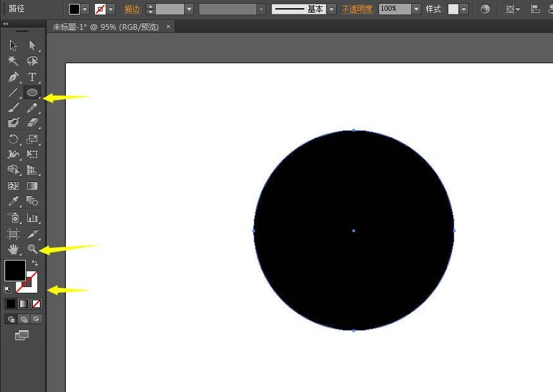This screenshot has width=553, height=392.
Task: Open the fill color dropdown arrow
Action: [85, 9]
